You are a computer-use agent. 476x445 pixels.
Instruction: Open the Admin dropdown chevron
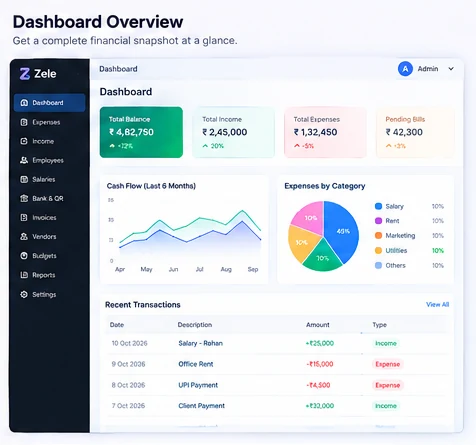pyautogui.click(x=451, y=69)
